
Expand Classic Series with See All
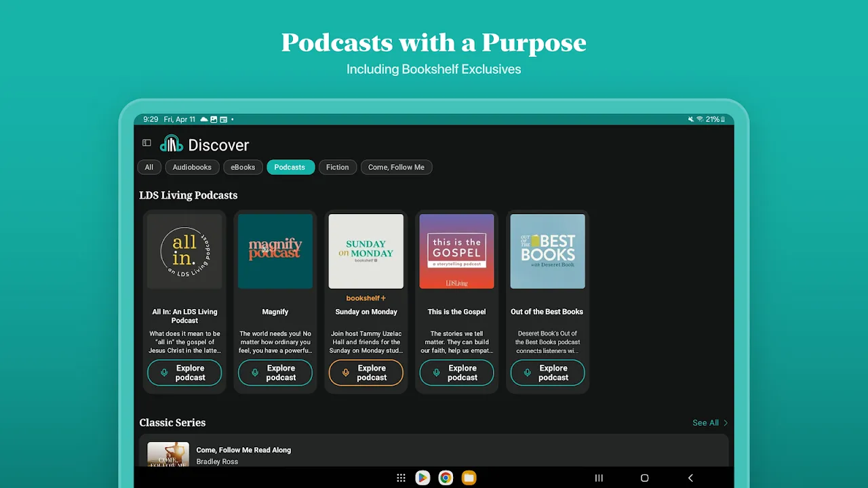click(710, 423)
